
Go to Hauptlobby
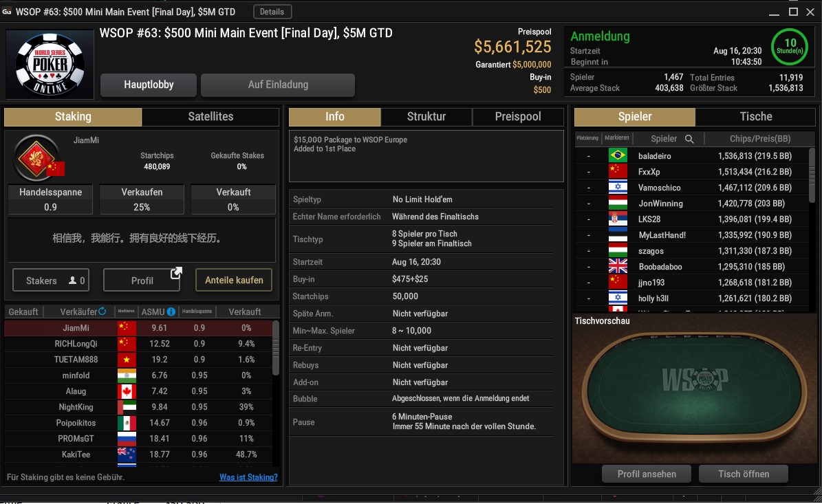click(x=149, y=85)
